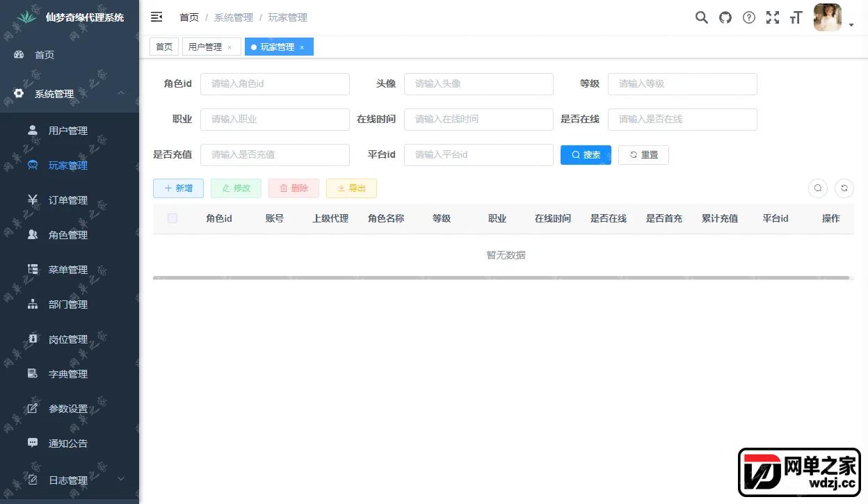
Task: Refresh the table with round refresh icon
Action: 844,188
